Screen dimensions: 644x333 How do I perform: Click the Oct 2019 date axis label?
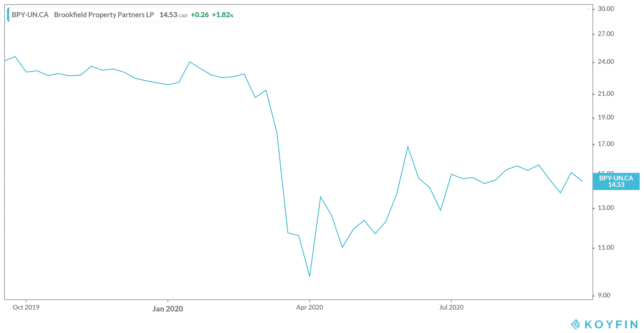pos(26,307)
